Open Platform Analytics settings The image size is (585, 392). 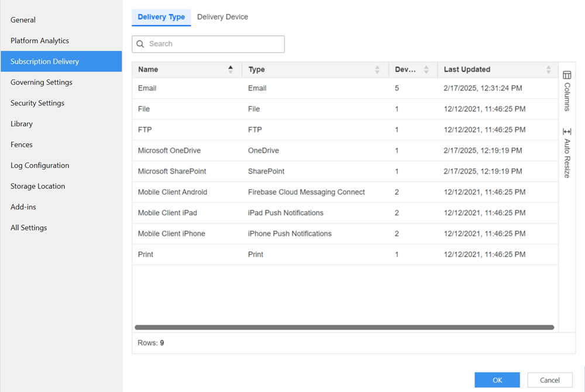[40, 41]
